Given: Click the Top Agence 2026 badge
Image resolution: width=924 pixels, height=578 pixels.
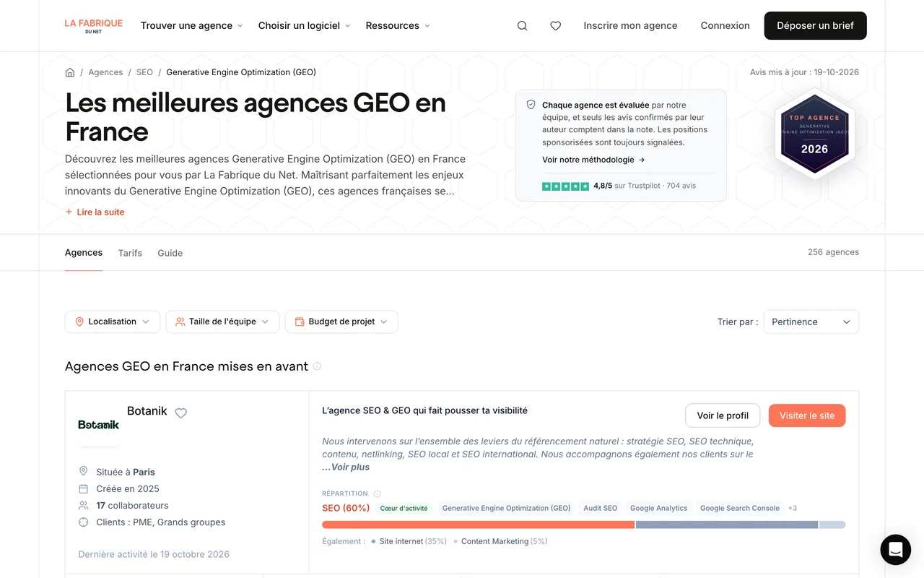Looking at the screenshot, I should coord(814,134).
